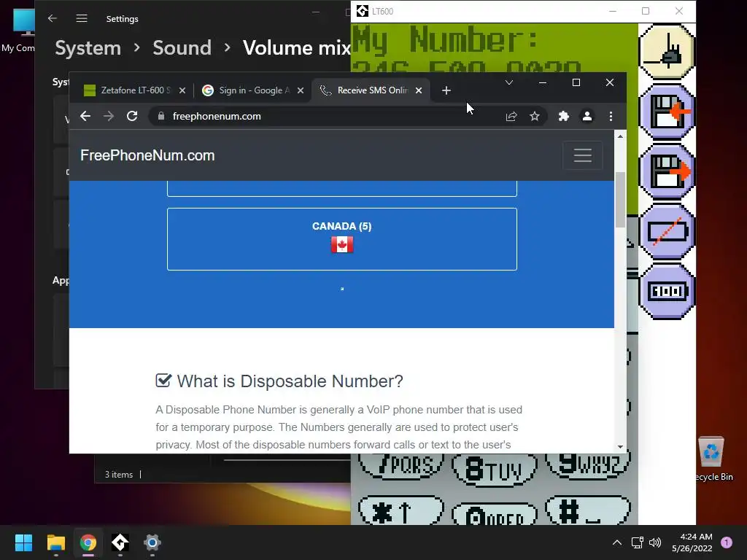The width and height of the screenshot is (747, 560).
Task: Open Chrome three-dot menu
Action: (x=611, y=116)
